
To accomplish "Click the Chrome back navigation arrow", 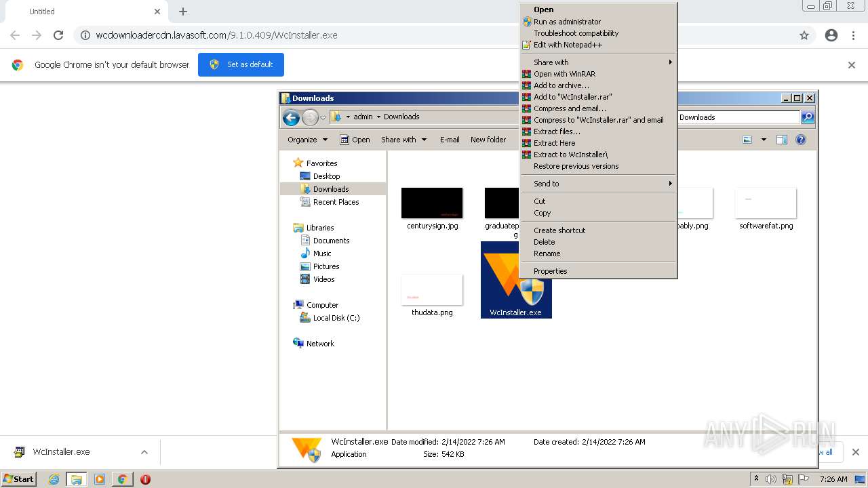I will pyautogui.click(x=15, y=35).
